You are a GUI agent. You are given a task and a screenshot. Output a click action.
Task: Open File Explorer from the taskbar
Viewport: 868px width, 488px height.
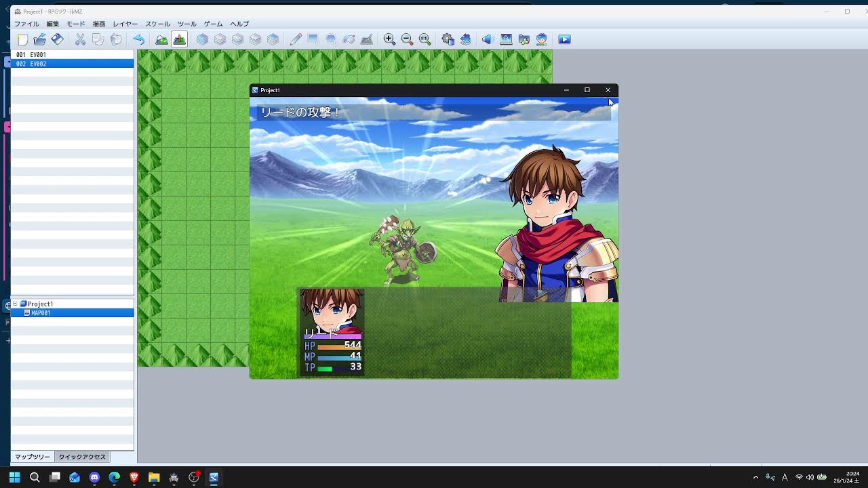[154, 477]
